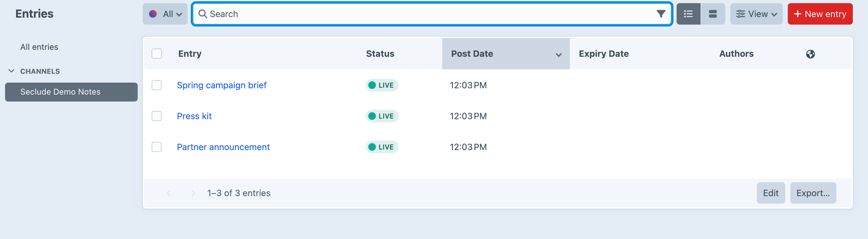Check the Spring campaign brief row
The height and width of the screenshot is (239, 868).
157,85
